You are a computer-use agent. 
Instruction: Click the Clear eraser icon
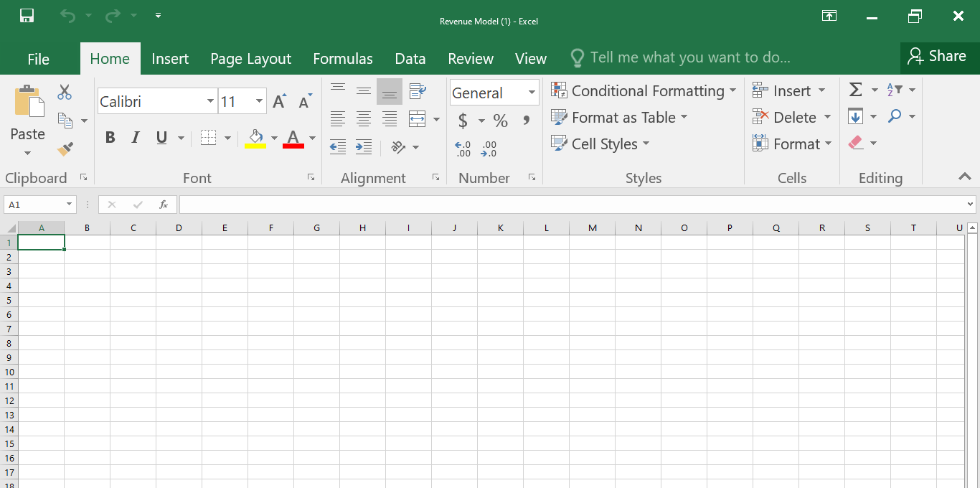[856, 143]
